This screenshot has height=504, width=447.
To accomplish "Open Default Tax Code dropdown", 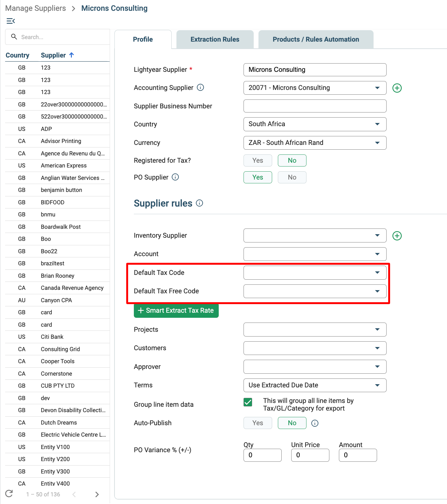I will coord(315,273).
